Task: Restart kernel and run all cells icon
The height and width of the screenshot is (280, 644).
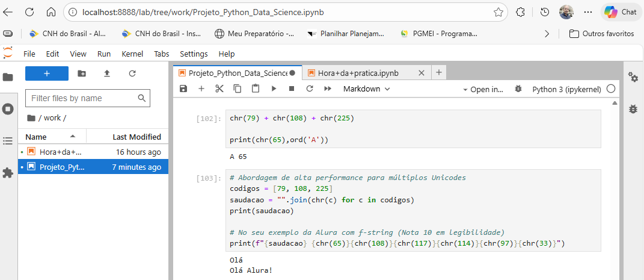Action: pyautogui.click(x=328, y=89)
